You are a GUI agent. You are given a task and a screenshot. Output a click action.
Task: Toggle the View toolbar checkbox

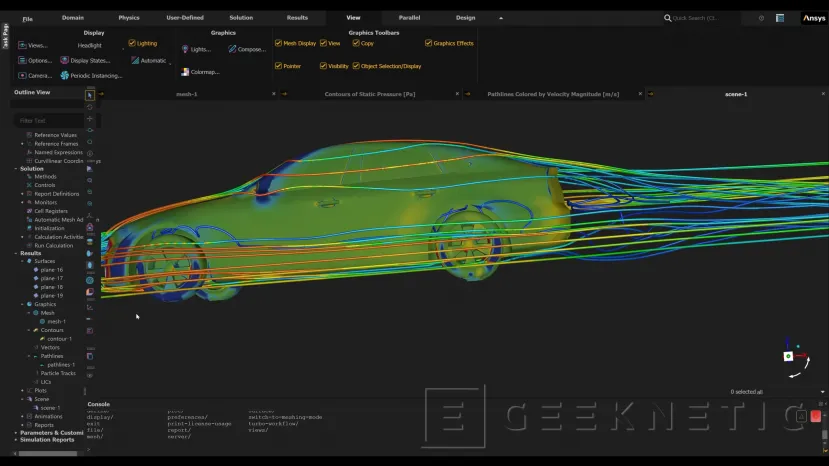click(323, 43)
